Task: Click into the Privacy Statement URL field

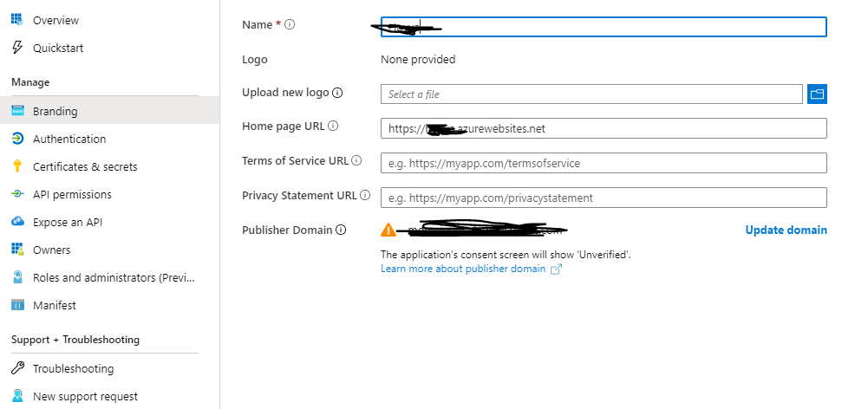Action: pos(604,198)
